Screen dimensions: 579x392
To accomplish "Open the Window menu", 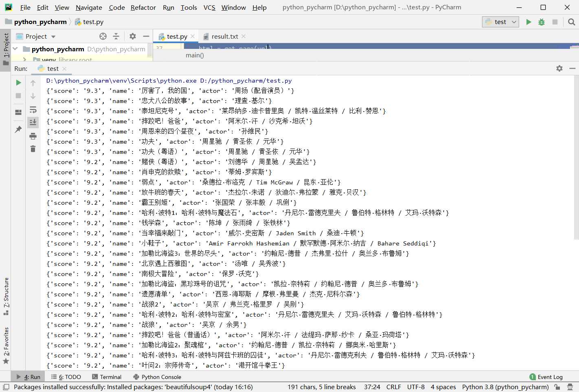I will click(234, 7).
